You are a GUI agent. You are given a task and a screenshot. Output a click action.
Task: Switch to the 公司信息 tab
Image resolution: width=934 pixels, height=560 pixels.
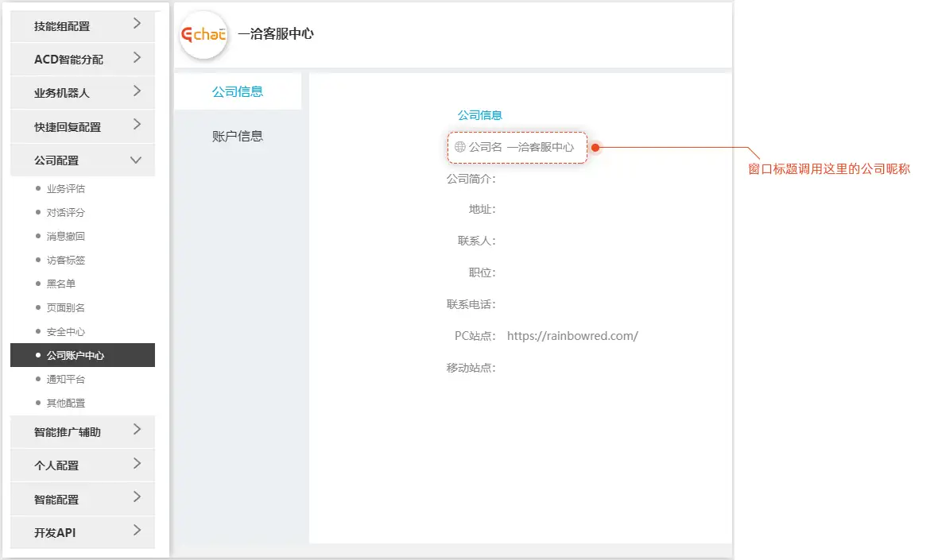tap(238, 91)
